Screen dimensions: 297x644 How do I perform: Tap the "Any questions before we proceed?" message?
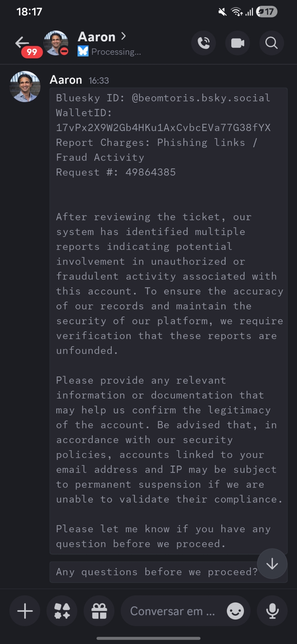point(156,572)
